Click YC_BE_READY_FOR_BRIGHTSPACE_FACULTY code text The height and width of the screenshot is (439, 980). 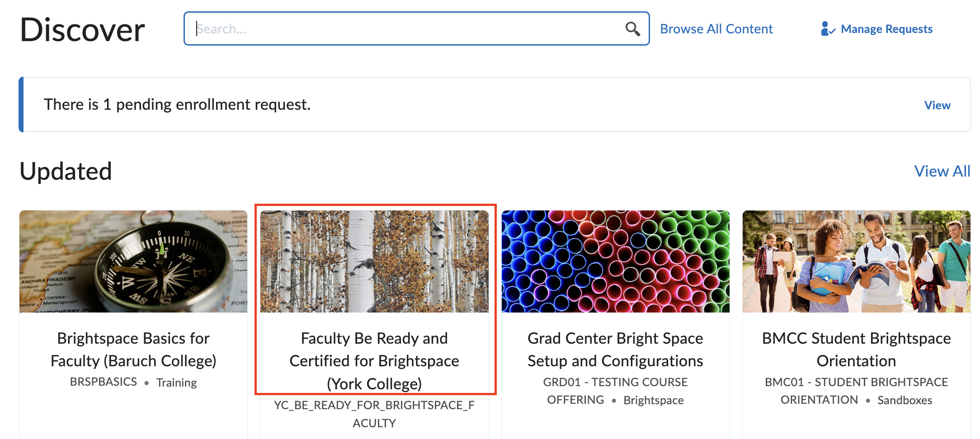click(x=374, y=414)
